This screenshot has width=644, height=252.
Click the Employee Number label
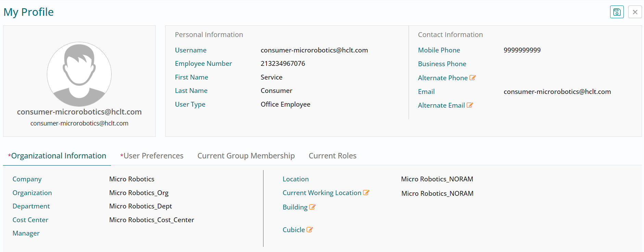pyautogui.click(x=203, y=63)
